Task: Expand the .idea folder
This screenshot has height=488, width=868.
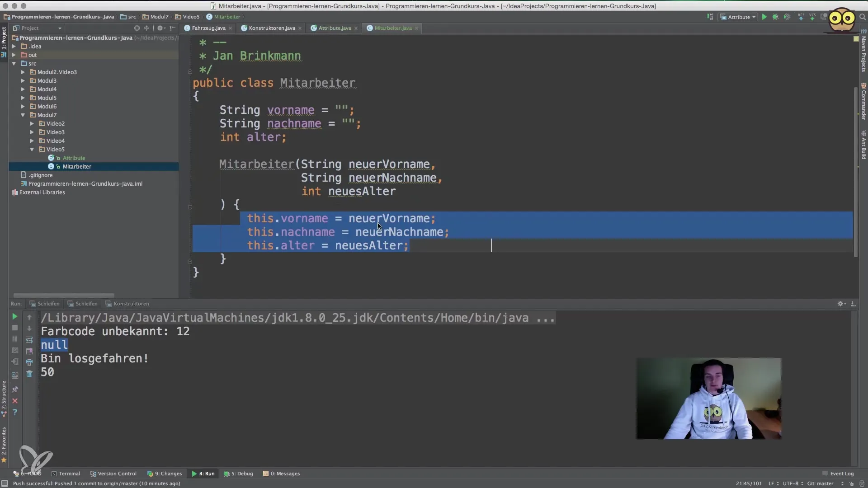Action: pyautogui.click(x=14, y=46)
